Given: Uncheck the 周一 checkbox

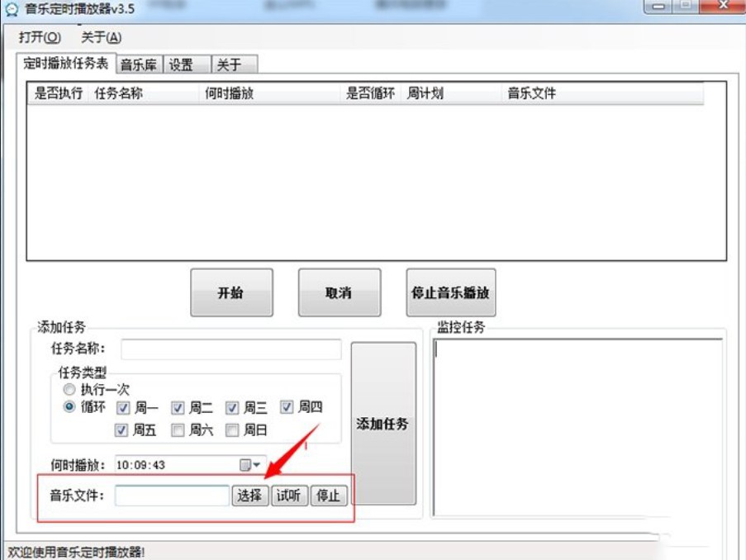Looking at the screenshot, I should pos(123,408).
